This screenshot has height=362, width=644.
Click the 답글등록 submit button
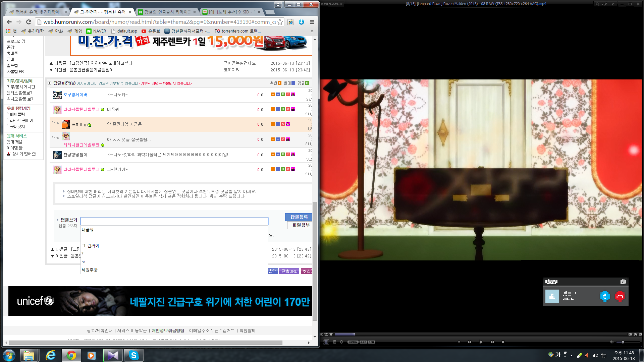[299, 217]
